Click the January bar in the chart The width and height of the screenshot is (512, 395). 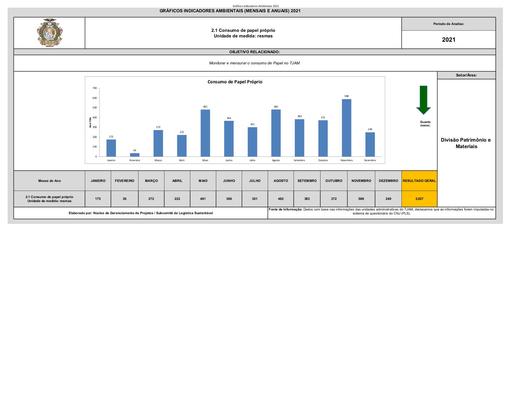click(111, 148)
